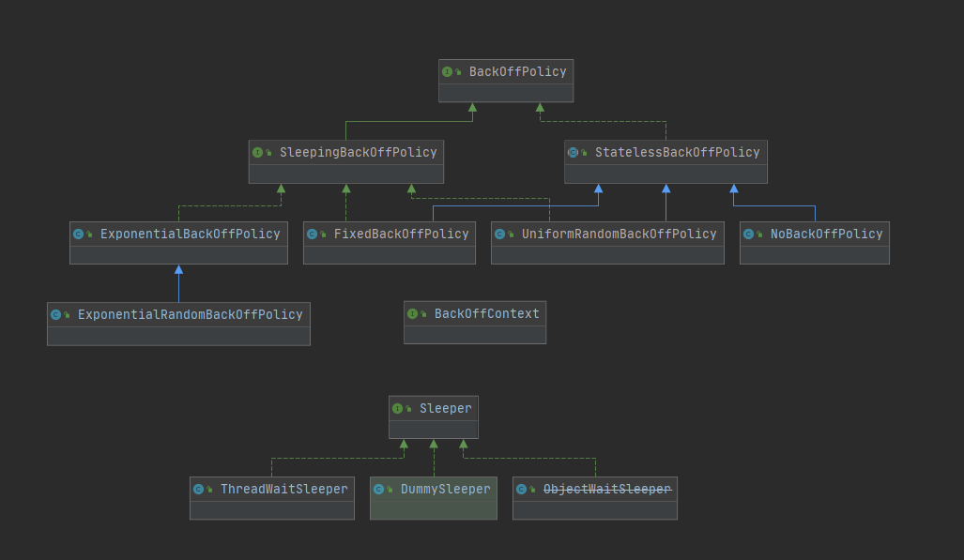Click the interface icon beside BackOffPolicy
This screenshot has width=964, height=560.
point(448,72)
